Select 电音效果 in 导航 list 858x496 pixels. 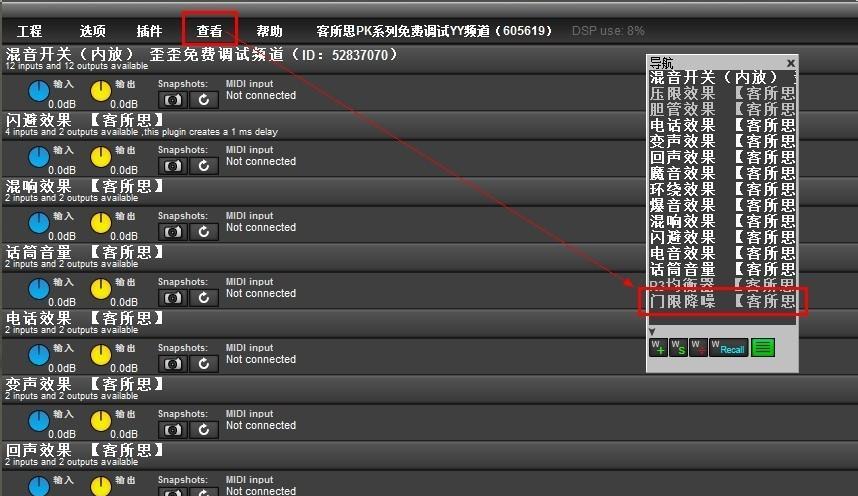click(722, 253)
